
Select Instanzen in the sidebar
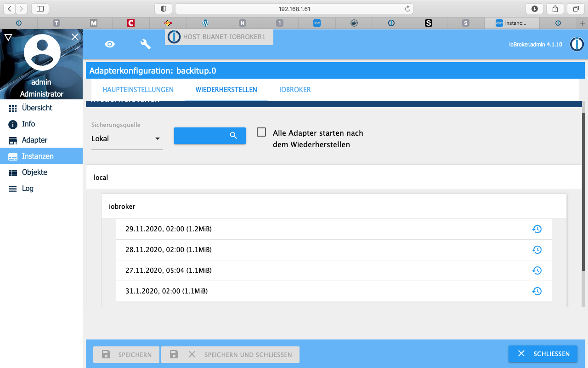[x=41, y=156]
